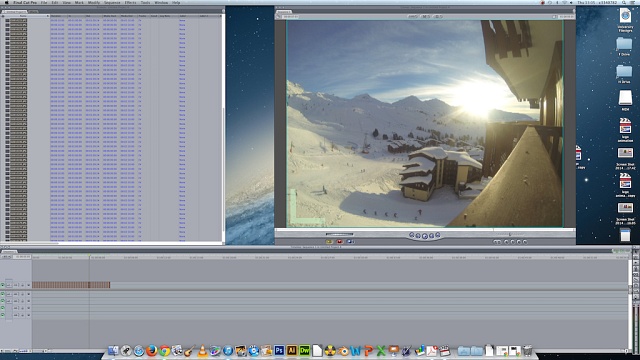Launch Dreamweaver from the Dock

(304, 351)
